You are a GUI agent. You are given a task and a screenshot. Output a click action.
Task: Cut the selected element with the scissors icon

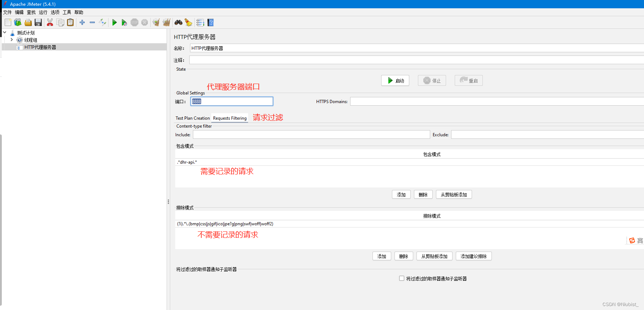click(x=50, y=23)
